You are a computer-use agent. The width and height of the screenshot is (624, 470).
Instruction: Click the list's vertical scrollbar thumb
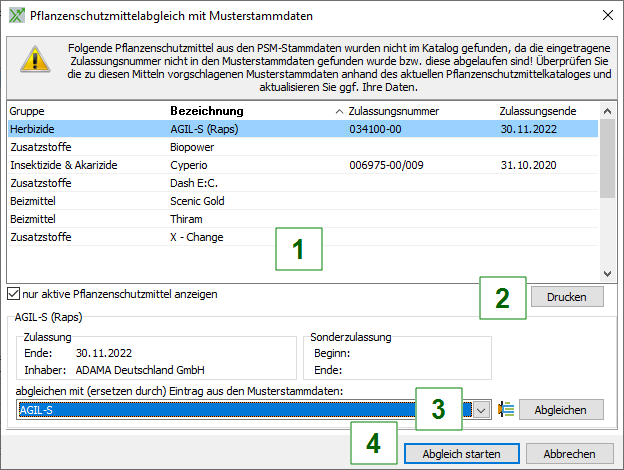(x=606, y=158)
